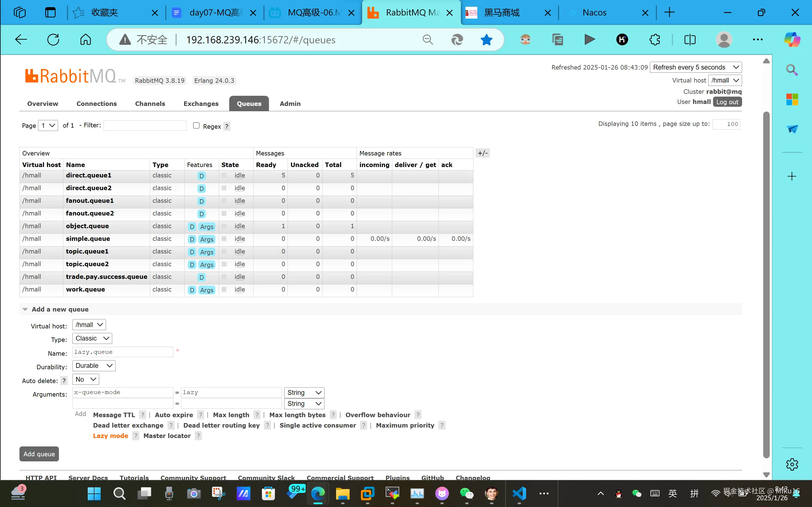This screenshot has height=507, width=812.
Task: Open the Durability dropdown
Action: point(94,366)
